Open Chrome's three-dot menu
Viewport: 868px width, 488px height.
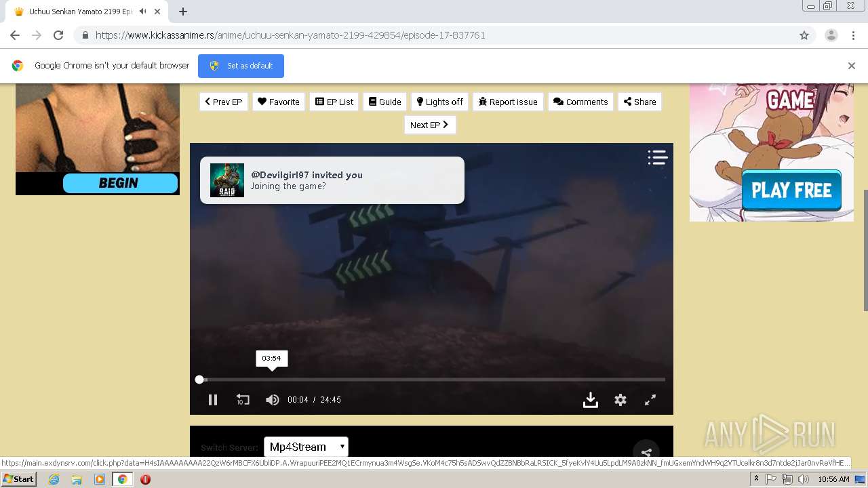[854, 35]
